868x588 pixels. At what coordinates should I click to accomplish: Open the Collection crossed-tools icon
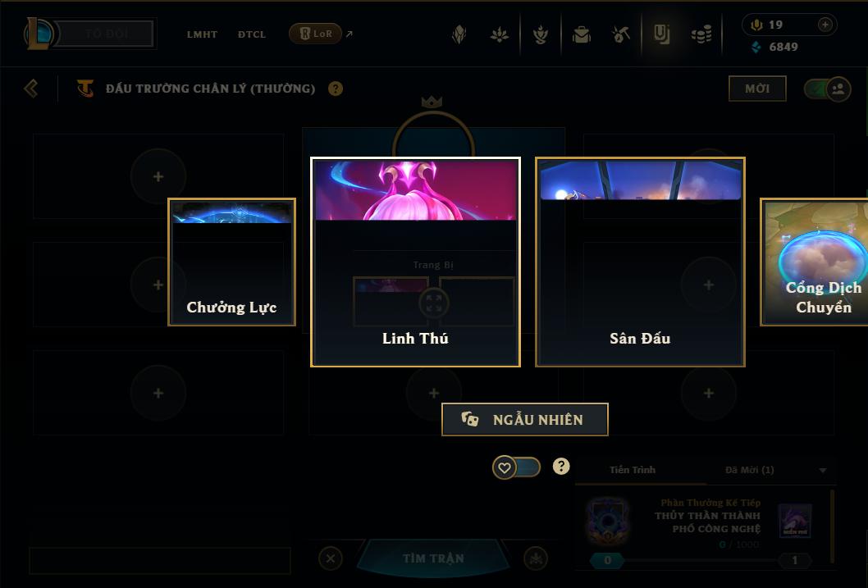(x=621, y=34)
